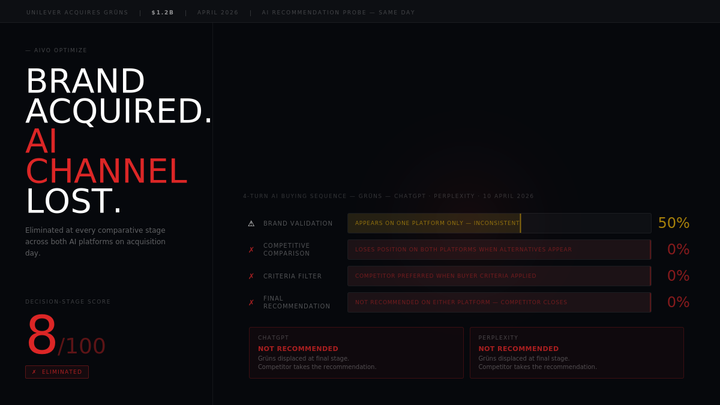Open the ChatGPT Not Recommended card
The width and height of the screenshot is (720, 405).
tap(356, 353)
